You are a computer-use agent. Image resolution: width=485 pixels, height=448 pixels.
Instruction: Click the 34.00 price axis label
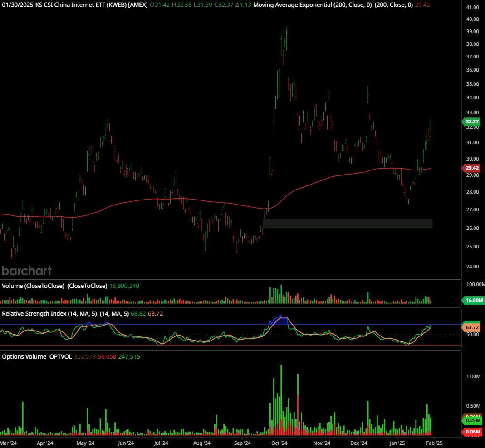(472, 97)
